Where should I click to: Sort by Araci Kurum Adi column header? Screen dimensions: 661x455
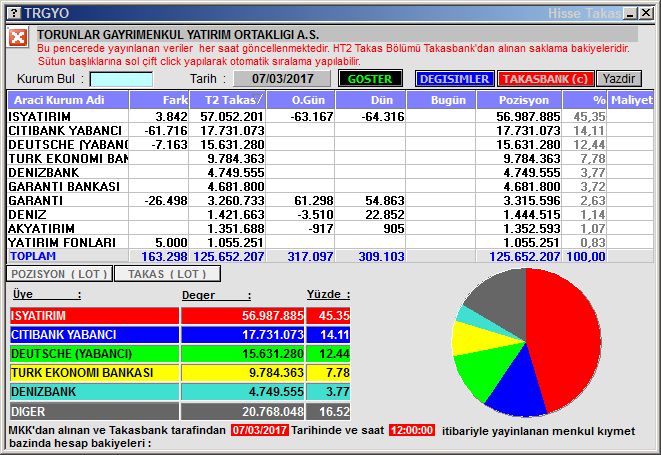click(x=68, y=100)
